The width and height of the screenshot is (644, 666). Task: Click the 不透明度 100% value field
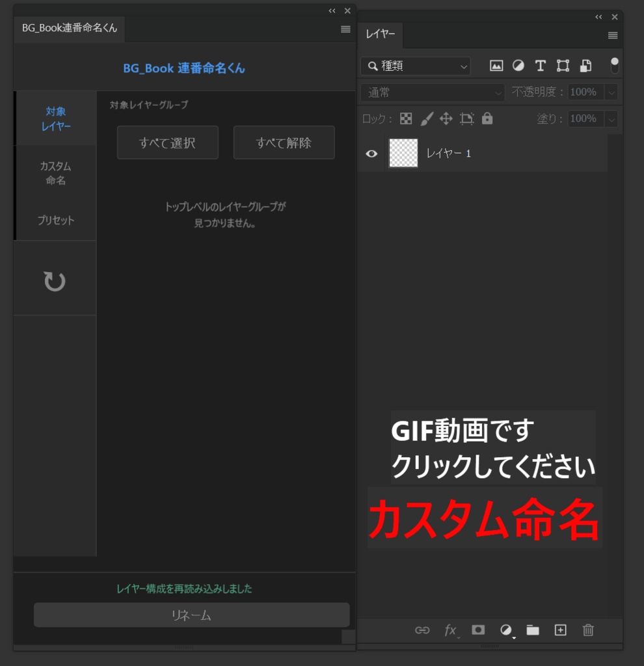click(x=586, y=92)
